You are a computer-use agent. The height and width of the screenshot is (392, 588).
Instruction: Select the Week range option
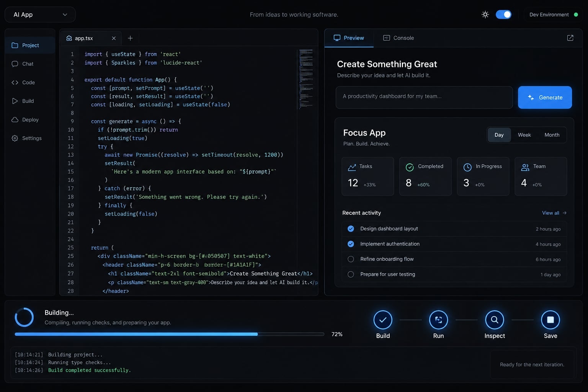[524, 135]
